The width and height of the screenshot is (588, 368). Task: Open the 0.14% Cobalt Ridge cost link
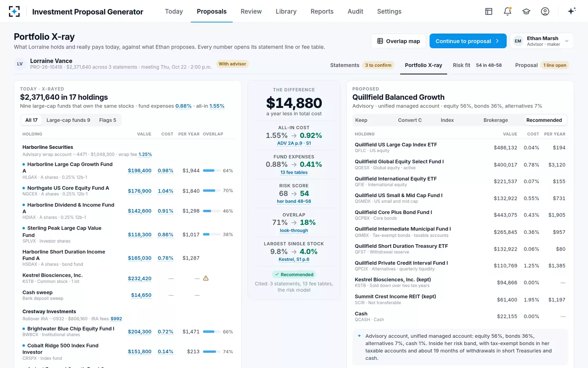click(165, 352)
